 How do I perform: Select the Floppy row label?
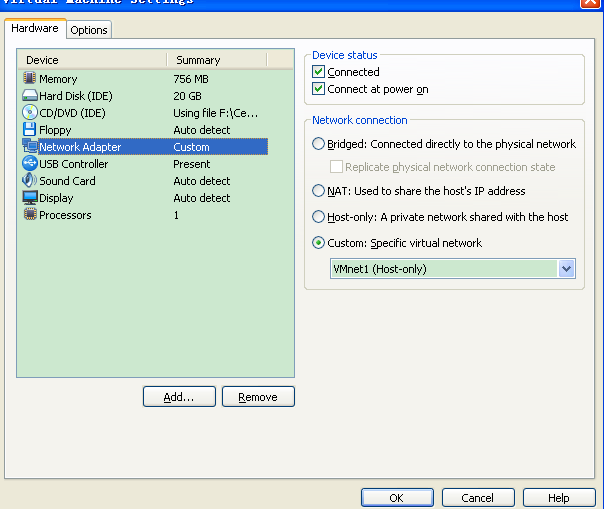tap(55, 130)
